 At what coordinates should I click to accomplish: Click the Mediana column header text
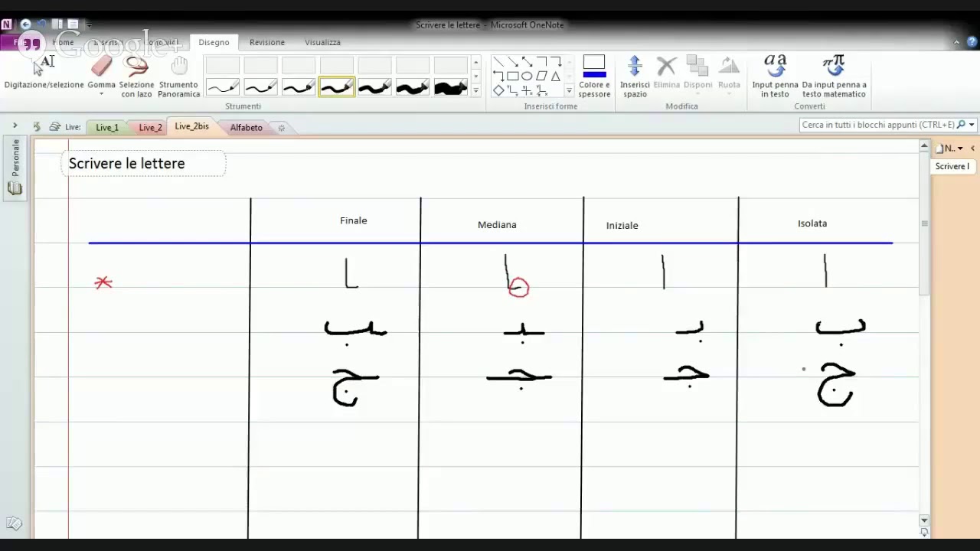tap(497, 225)
